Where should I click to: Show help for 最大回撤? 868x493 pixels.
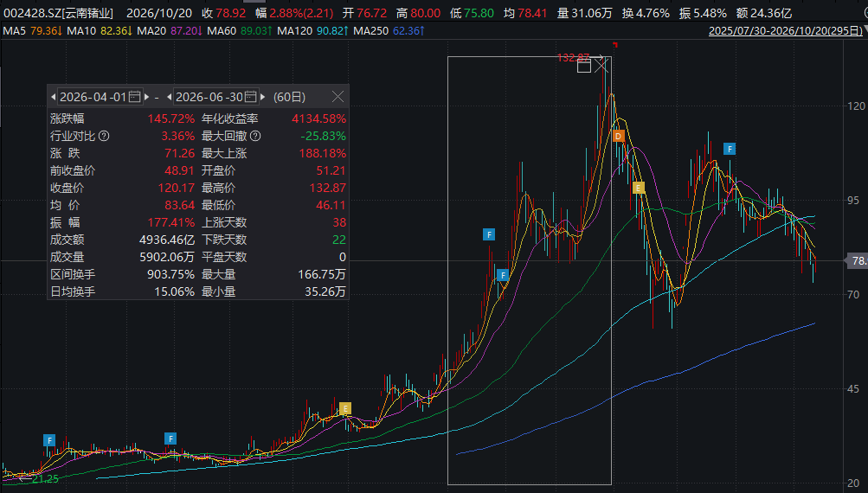click(255, 136)
